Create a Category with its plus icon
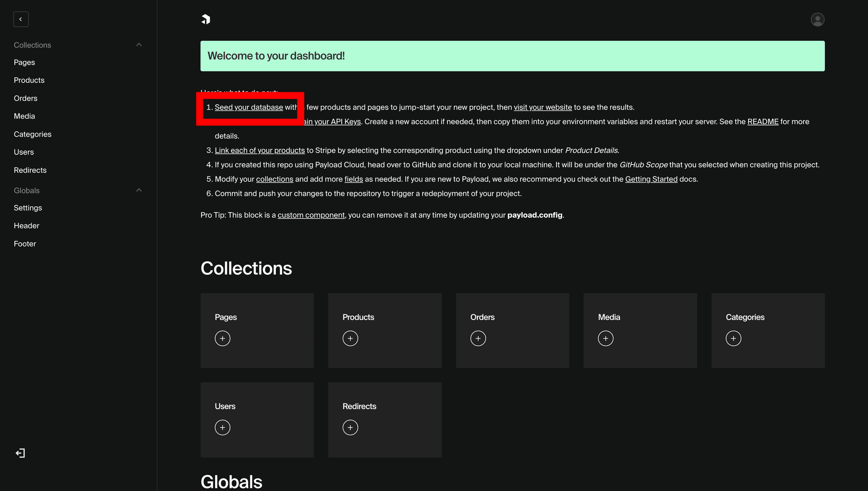This screenshot has width=868, height=491. 733,338
